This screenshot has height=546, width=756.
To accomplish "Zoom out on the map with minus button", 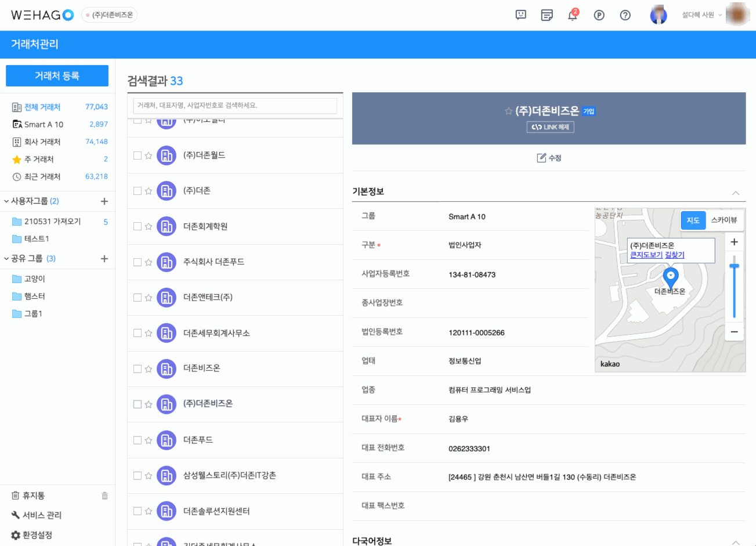I will point(734,332).
